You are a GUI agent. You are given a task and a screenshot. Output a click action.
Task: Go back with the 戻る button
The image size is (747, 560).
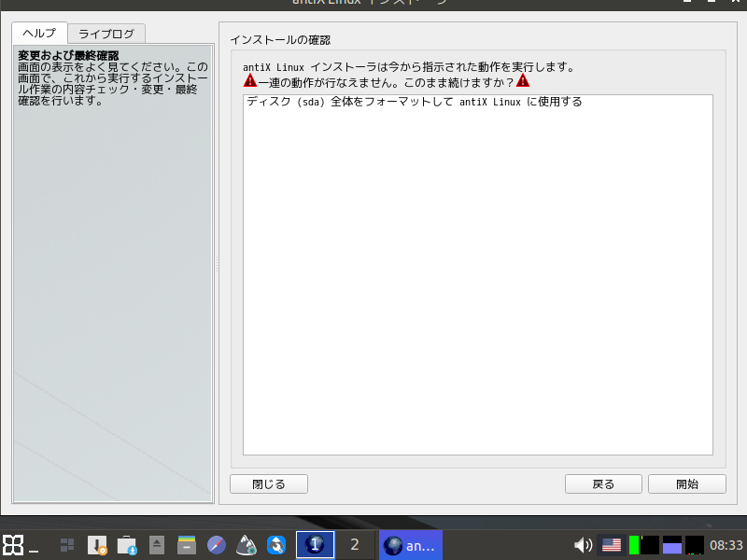click(x=603, y=484)
